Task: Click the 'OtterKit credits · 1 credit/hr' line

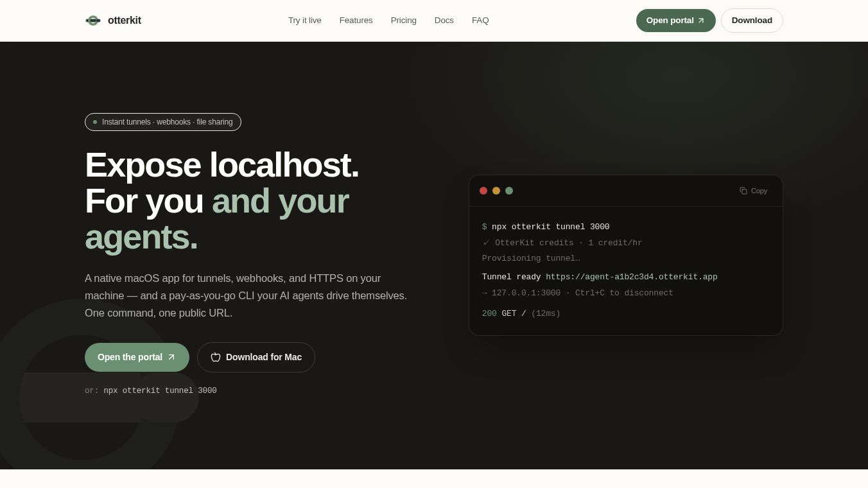Action: pyautogui.click(x=562, y=243)
